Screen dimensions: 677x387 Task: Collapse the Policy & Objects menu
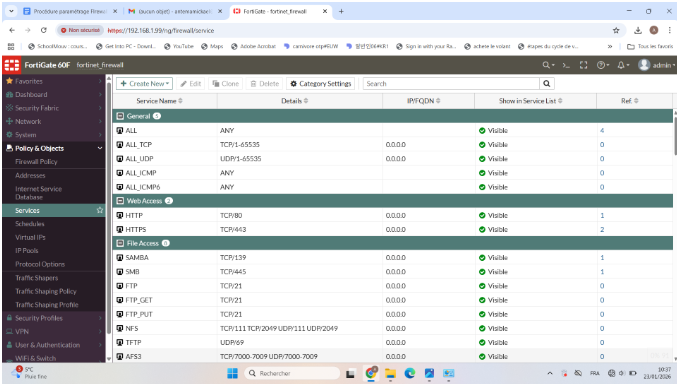54,148
